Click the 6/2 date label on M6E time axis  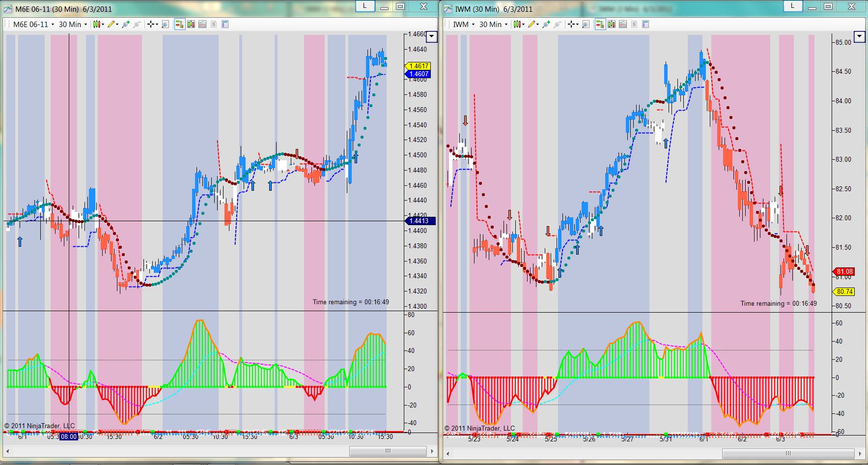coord(158,436)
